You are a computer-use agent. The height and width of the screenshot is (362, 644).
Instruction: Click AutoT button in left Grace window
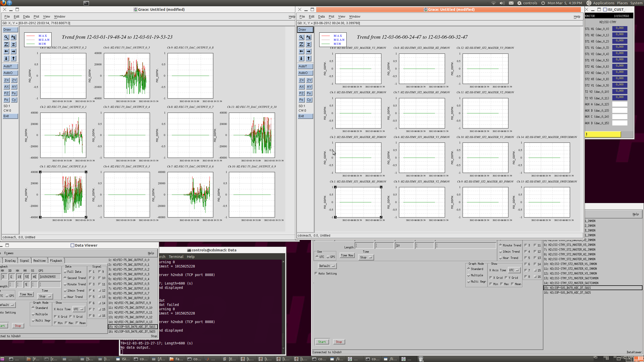coord(10,66)
